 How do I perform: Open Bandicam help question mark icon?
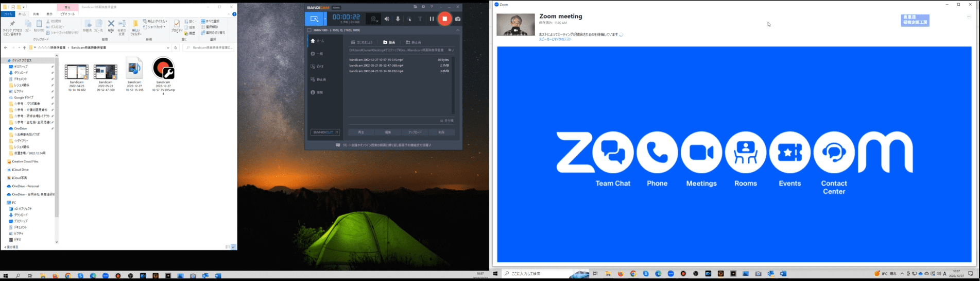coord(432,7)
